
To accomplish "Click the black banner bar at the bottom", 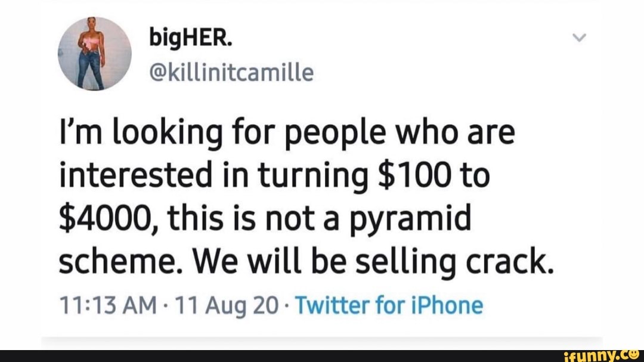I will click(322, 356).
